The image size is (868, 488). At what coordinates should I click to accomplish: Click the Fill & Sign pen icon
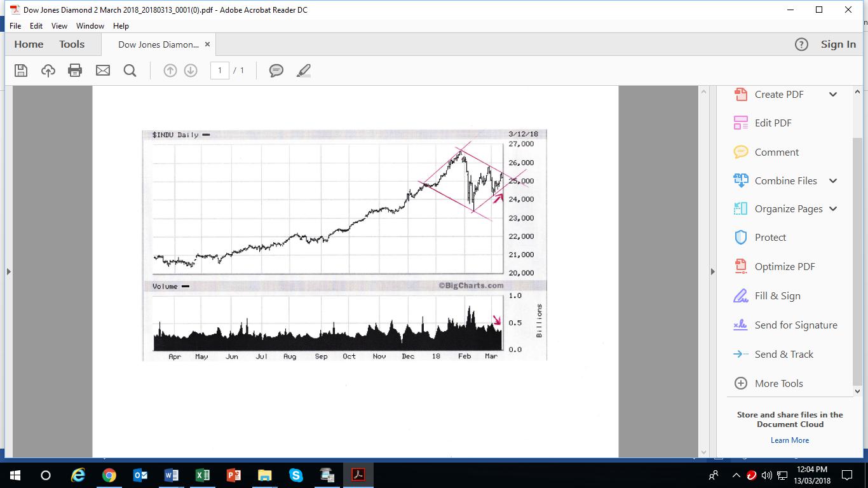pyautogui.click(x=741, y=295)
